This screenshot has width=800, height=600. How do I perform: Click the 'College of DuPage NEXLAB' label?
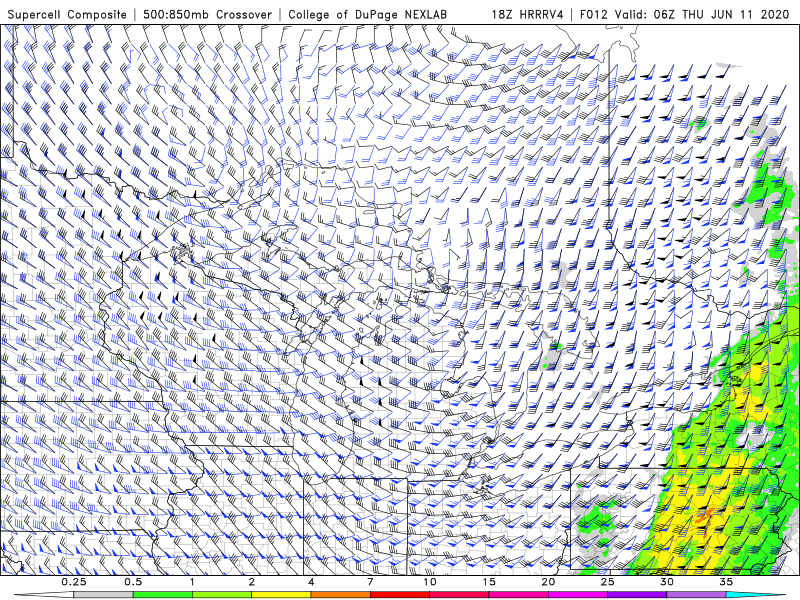[x=367, y=15]
